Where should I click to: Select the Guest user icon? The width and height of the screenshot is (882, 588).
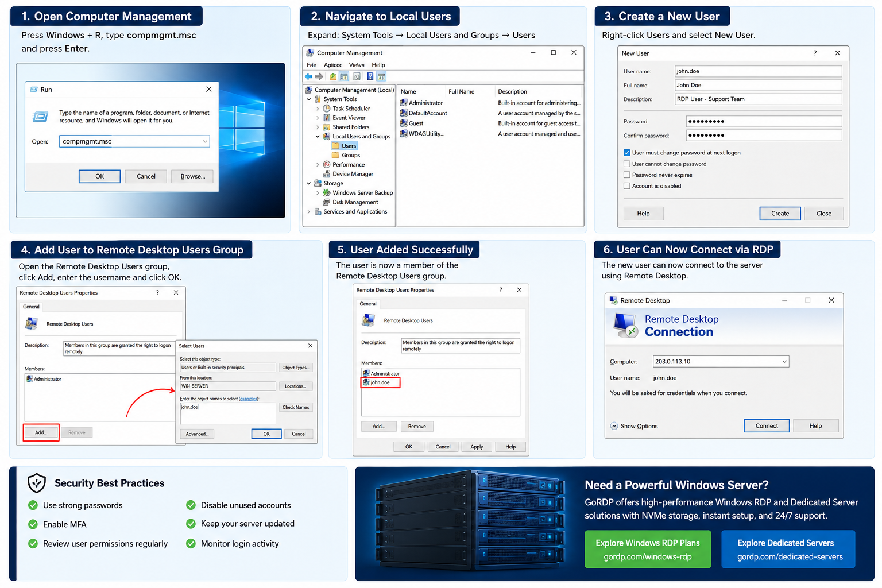point(404,123)
